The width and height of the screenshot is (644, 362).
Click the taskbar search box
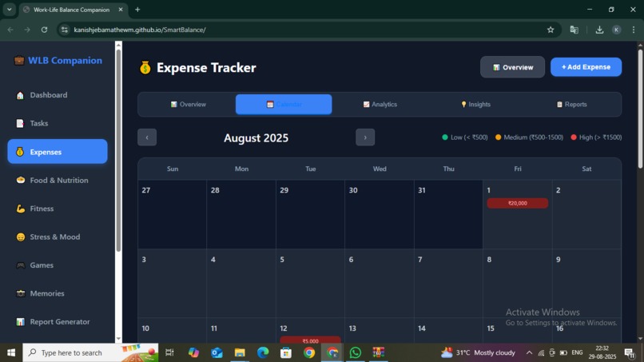coord(90,352)
